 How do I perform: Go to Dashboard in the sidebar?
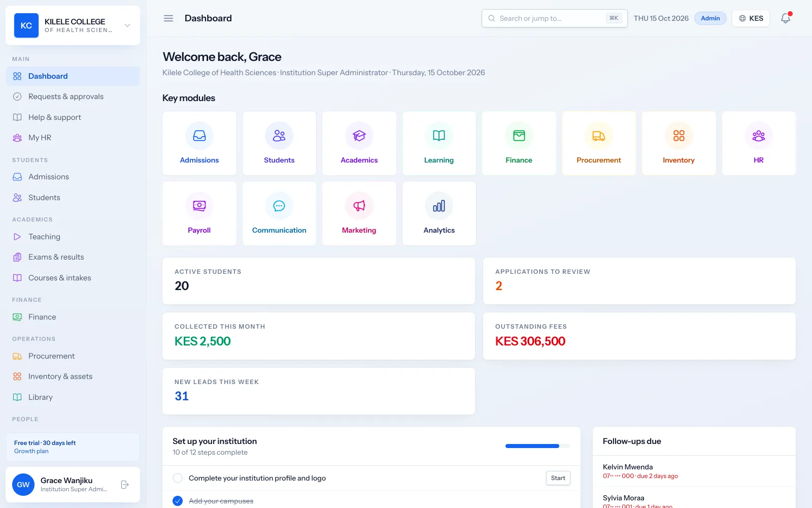coord(73,76)
